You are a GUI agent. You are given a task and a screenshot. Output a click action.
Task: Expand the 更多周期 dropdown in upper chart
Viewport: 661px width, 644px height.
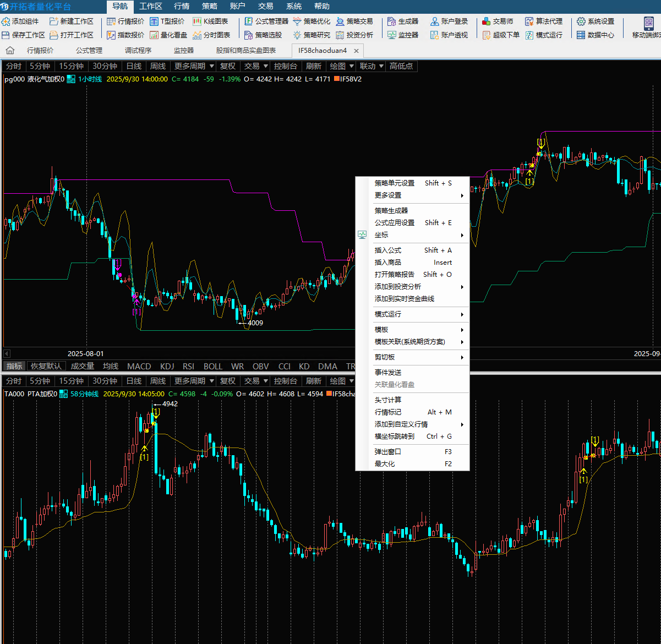click(x=194, y=66)
